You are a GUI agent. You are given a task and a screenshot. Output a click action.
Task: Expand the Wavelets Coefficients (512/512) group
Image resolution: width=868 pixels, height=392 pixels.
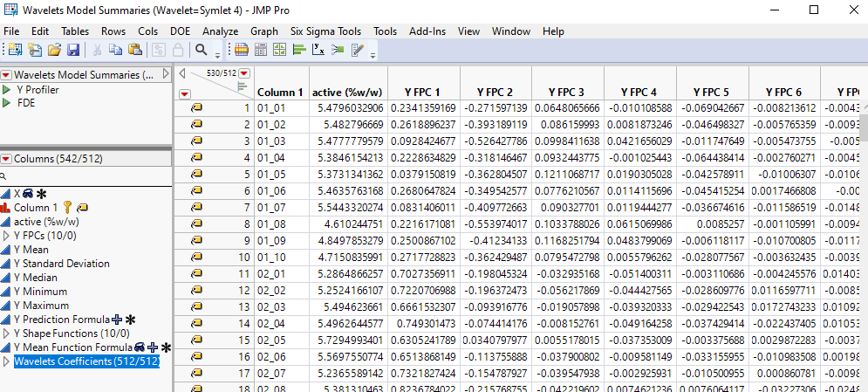tap(7, 361)
